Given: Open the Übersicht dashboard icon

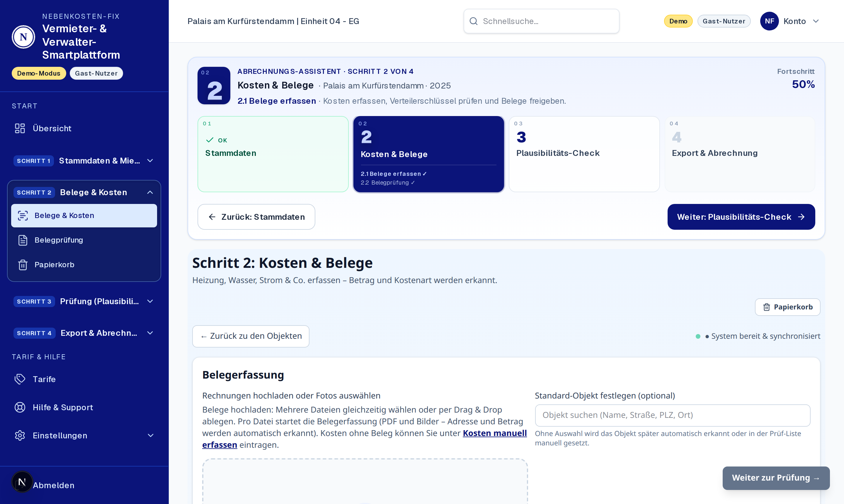Looking at the screenshot, I should coord(20,128).
